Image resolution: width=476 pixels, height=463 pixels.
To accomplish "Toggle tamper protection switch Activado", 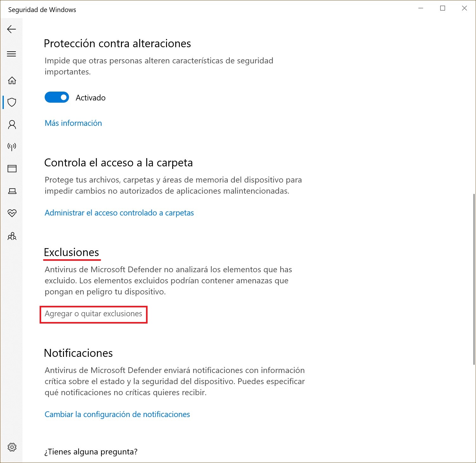I will pos(57,97).
